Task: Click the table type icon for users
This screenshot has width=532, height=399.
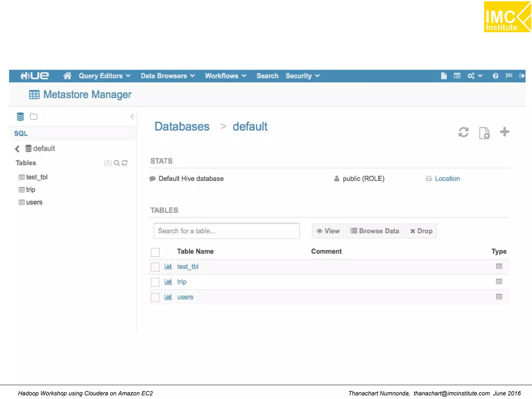Action: (x=499, y=297)
